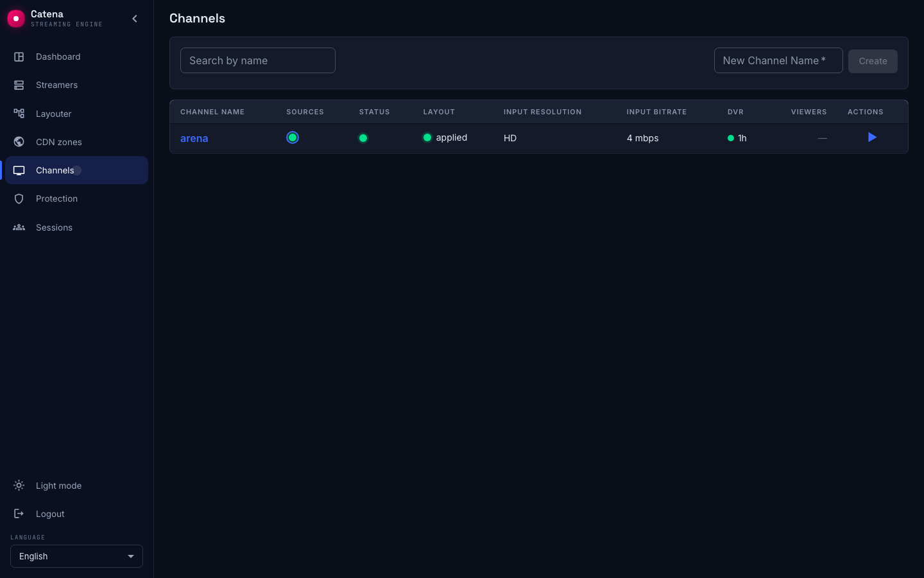This screenshot has width=924, height=578.
Task: Open the Dashboard page
Action: (76, 57)
